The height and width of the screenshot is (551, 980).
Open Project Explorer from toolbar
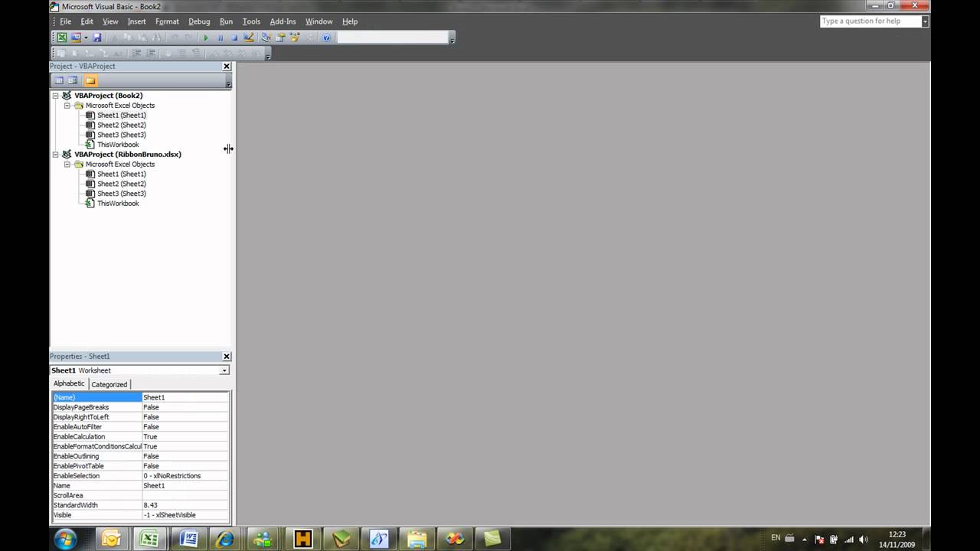266,37
